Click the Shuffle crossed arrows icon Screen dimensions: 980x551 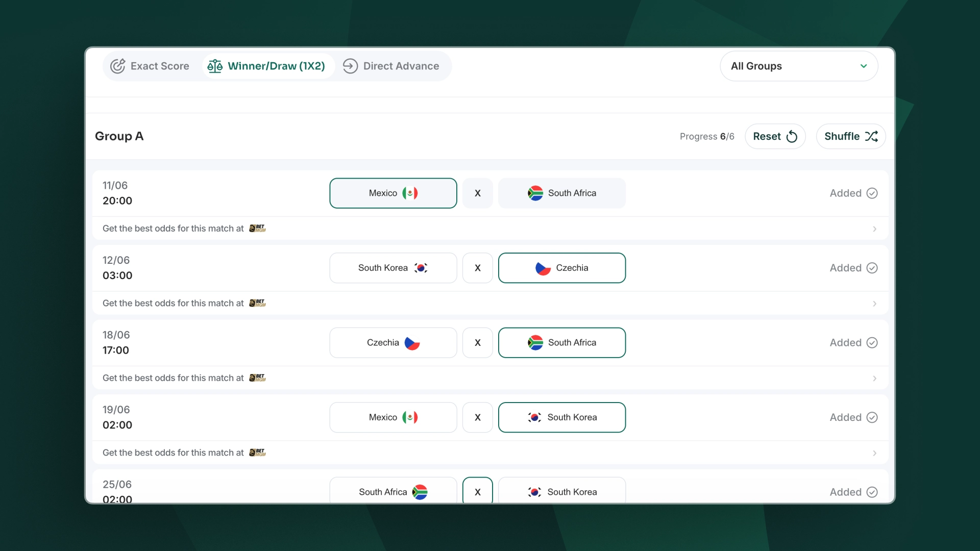coord(871,136)
